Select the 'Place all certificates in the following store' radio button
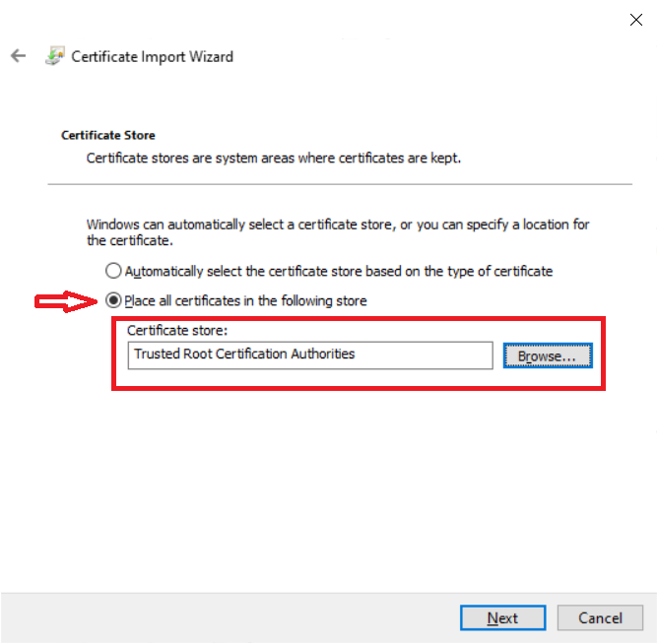 point(113,301)
